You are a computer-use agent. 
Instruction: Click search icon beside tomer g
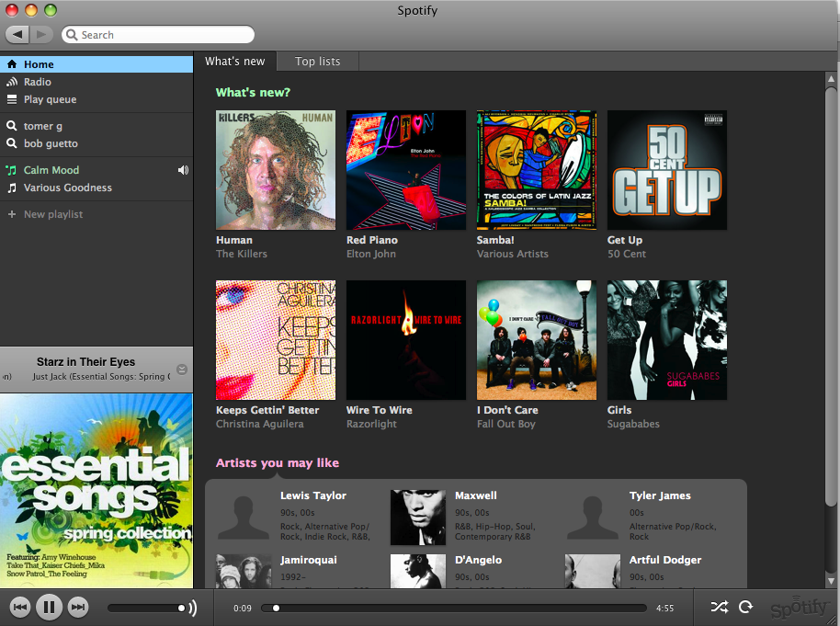[x=11, y=126]
